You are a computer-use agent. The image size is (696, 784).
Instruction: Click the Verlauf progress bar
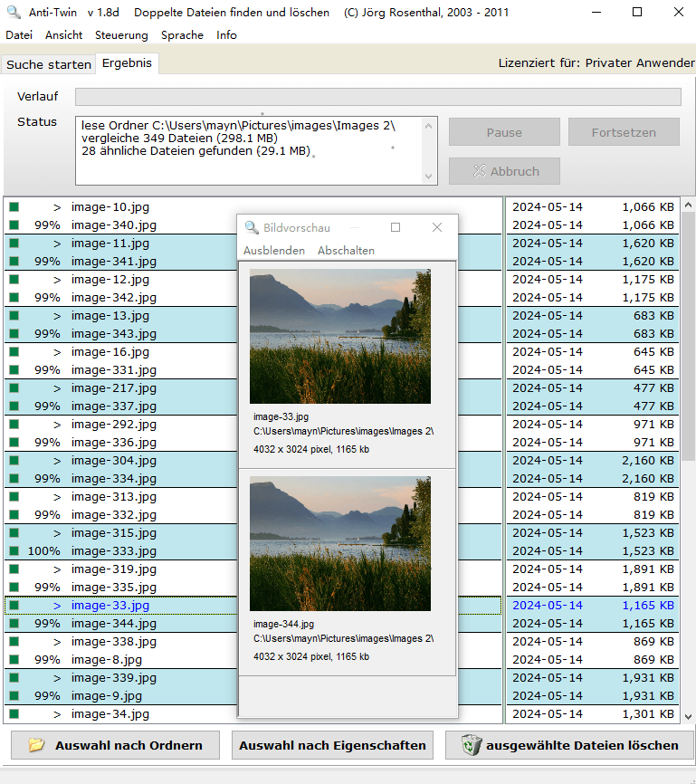pyautogui.click(x=377, y=97)
